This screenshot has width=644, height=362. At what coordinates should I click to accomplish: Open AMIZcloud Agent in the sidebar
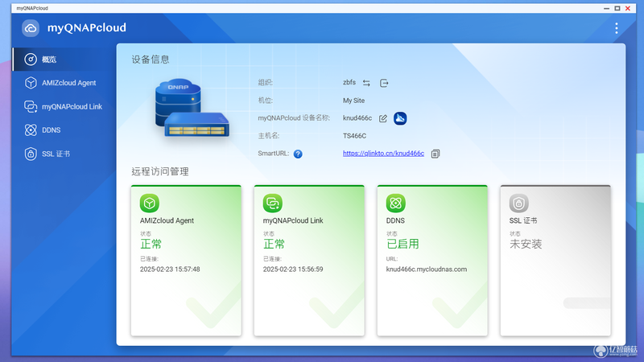64,83
